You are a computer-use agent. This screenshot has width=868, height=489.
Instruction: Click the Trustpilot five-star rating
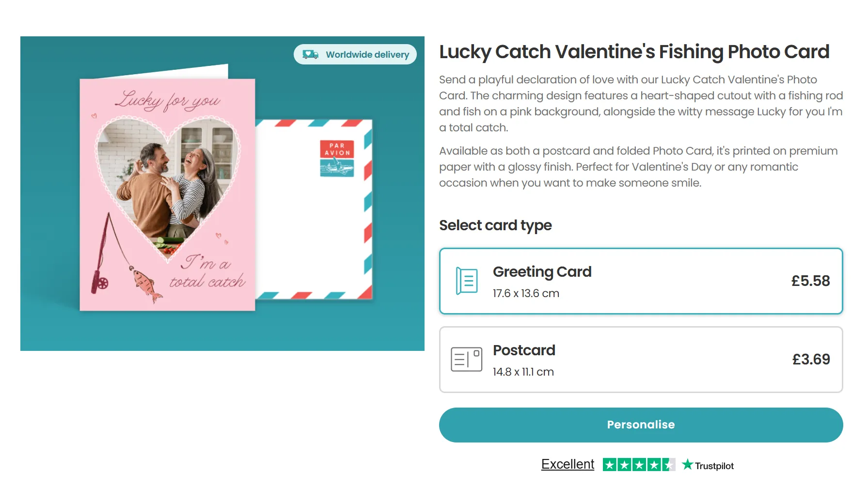pos(638,465)
